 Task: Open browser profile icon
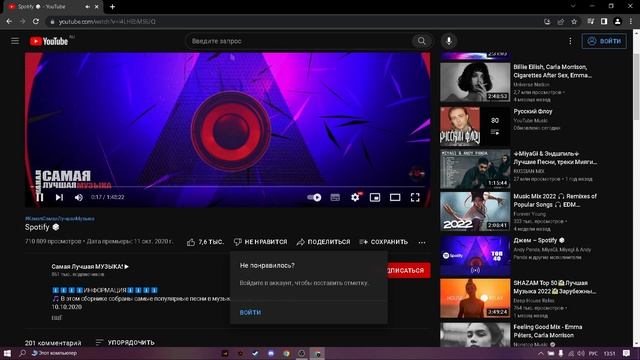coord(618,21)
